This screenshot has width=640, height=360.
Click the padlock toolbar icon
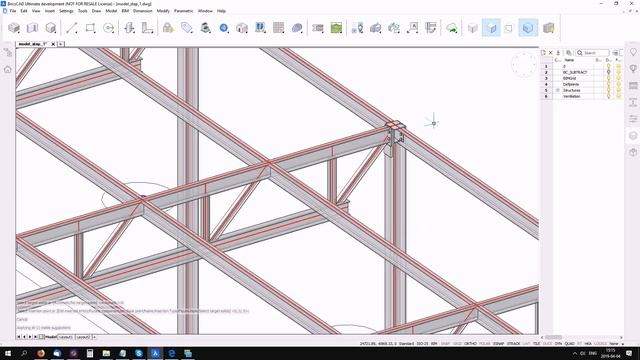pyautogui.click(x=168, y=28)
